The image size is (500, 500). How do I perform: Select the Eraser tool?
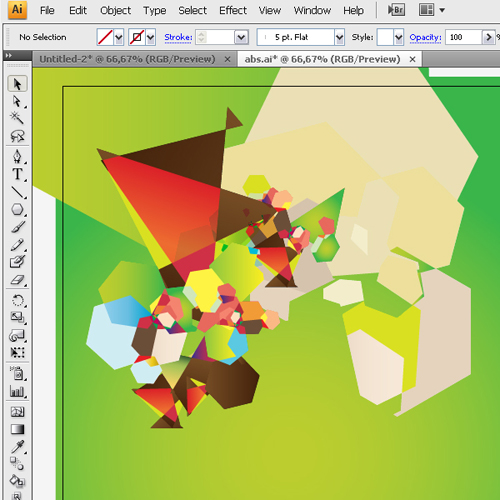click(x=17, y=280)
